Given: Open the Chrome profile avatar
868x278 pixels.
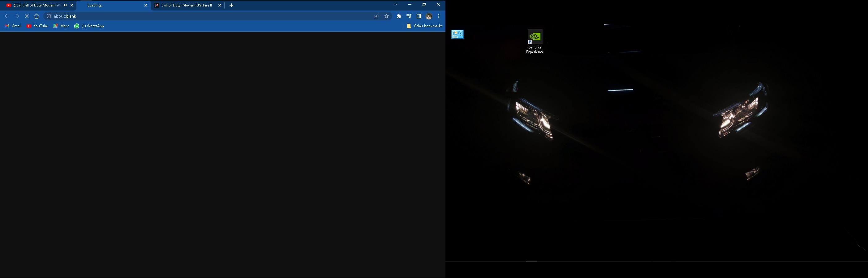Looking at the screenshot, I should 429,16.
